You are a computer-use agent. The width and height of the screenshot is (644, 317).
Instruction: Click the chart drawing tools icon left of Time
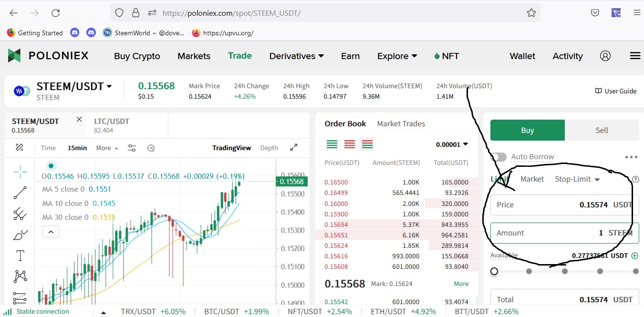coord(20,147)
